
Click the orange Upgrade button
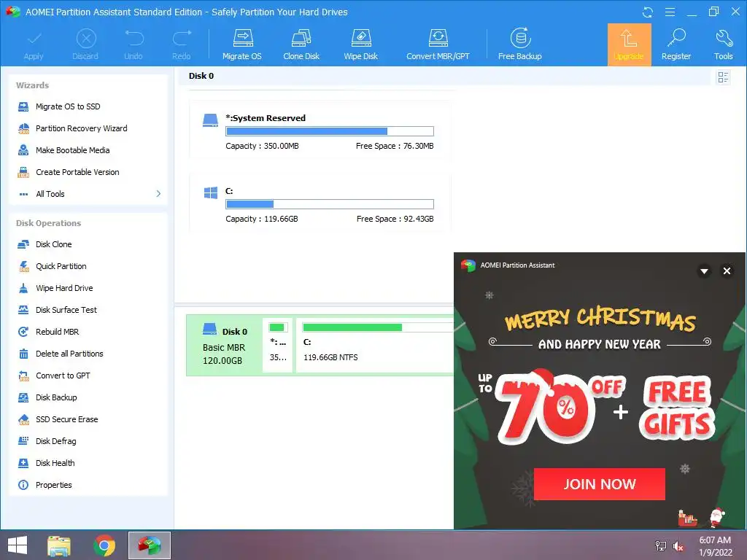[x=629, y=44]
